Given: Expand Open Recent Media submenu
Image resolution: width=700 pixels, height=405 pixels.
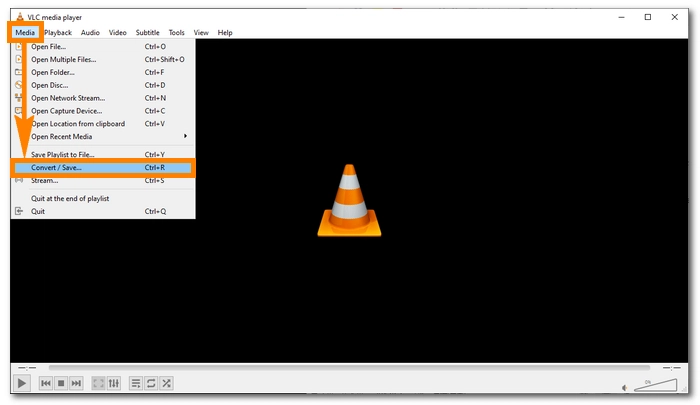Looking at the screenshot, I should click(x=103, y=137).
